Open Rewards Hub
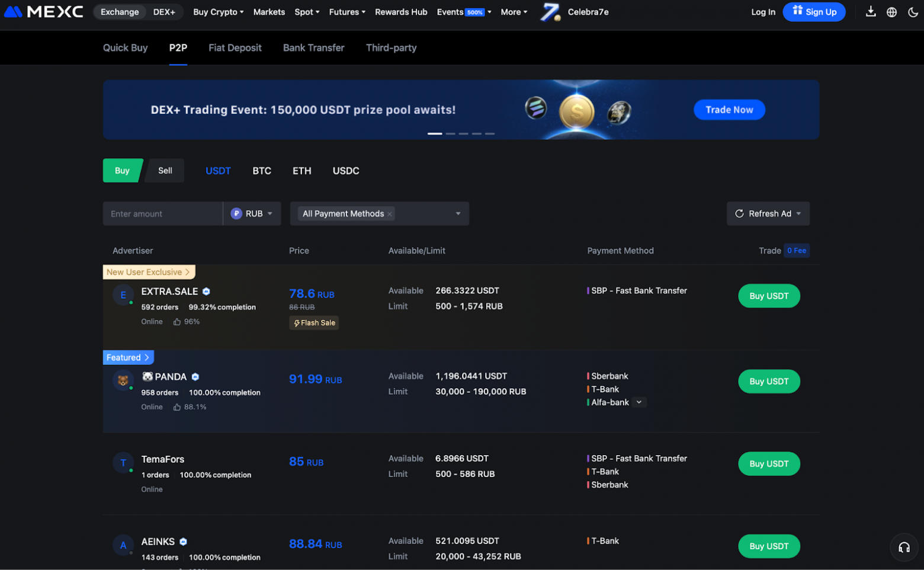Viewport: 924px width, 570px height. [401, 12]
